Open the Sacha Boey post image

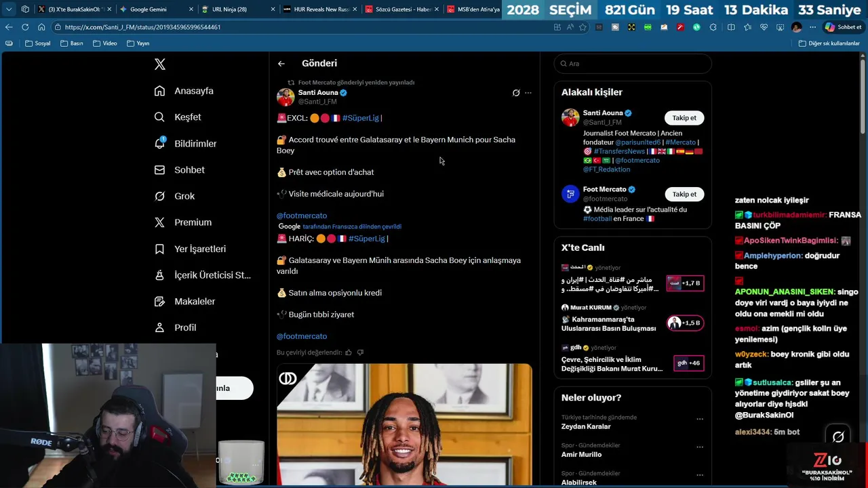click(404, 424)
